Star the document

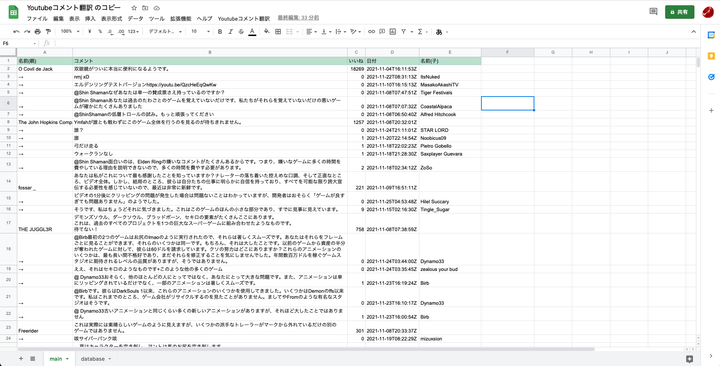134,8
